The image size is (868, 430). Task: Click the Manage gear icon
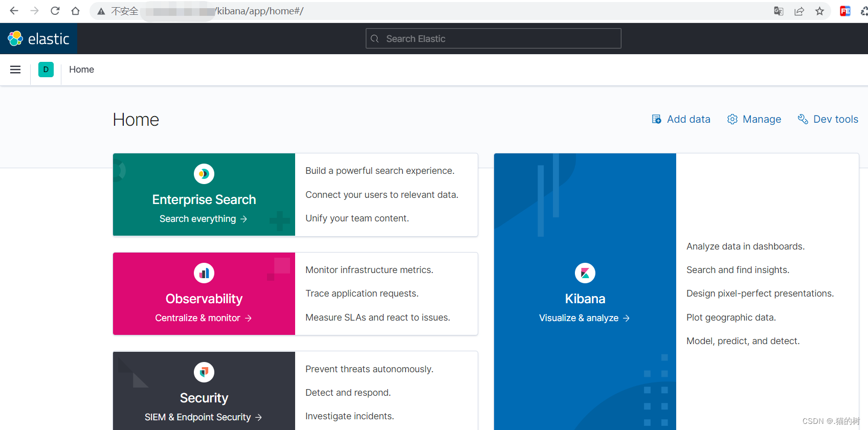click(x=732, y=119)
